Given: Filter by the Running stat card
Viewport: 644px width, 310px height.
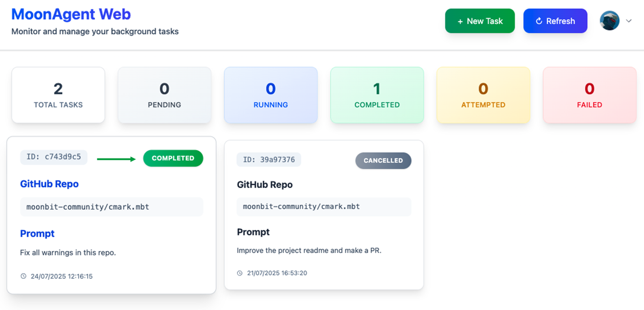Looking at the screenshot, I should [x=271, y=95].
